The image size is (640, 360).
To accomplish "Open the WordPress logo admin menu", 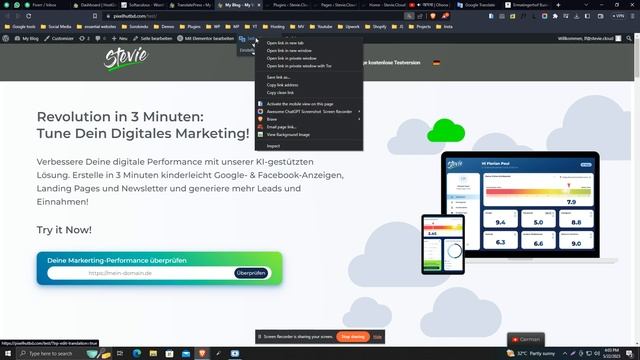I will point(6,38).
